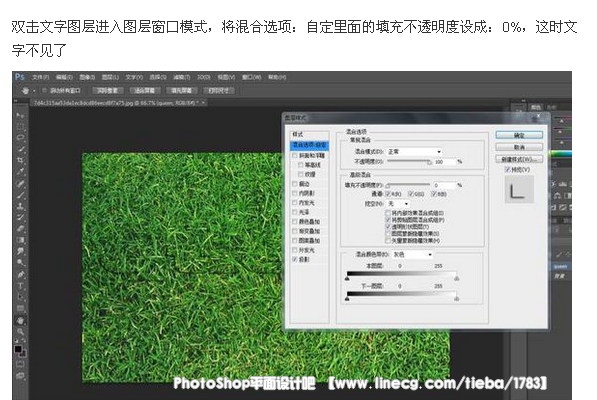Screen dimensions: 597x400
Task: Open Hand tool preset picker arrow
Action: [x=34, y=91]
